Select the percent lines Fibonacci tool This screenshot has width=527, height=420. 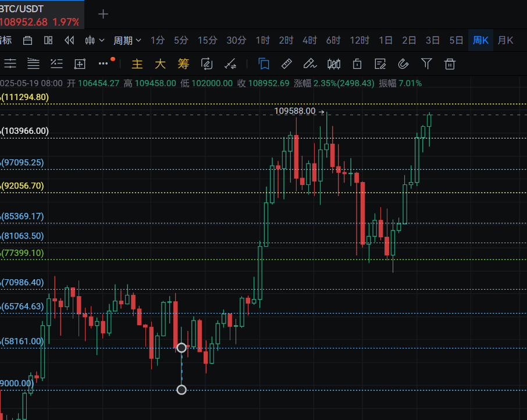(56, 63)
